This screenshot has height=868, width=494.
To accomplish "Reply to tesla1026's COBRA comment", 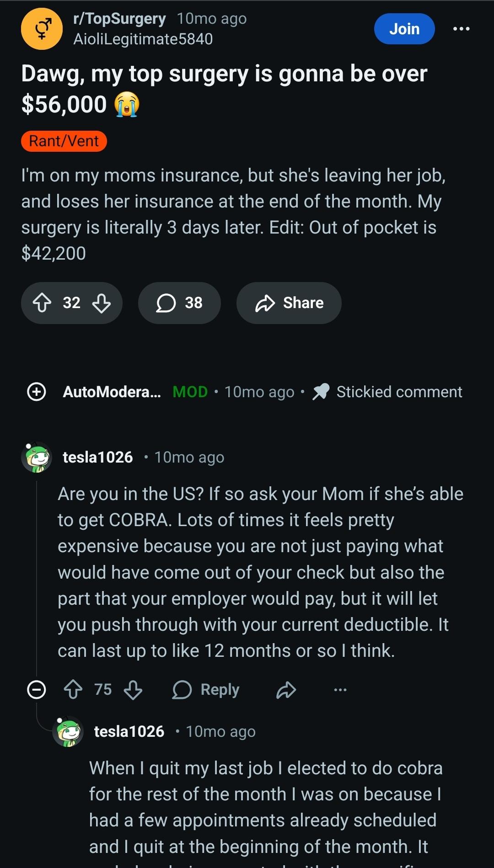I will pyautogui.click(x=206, y=689).
